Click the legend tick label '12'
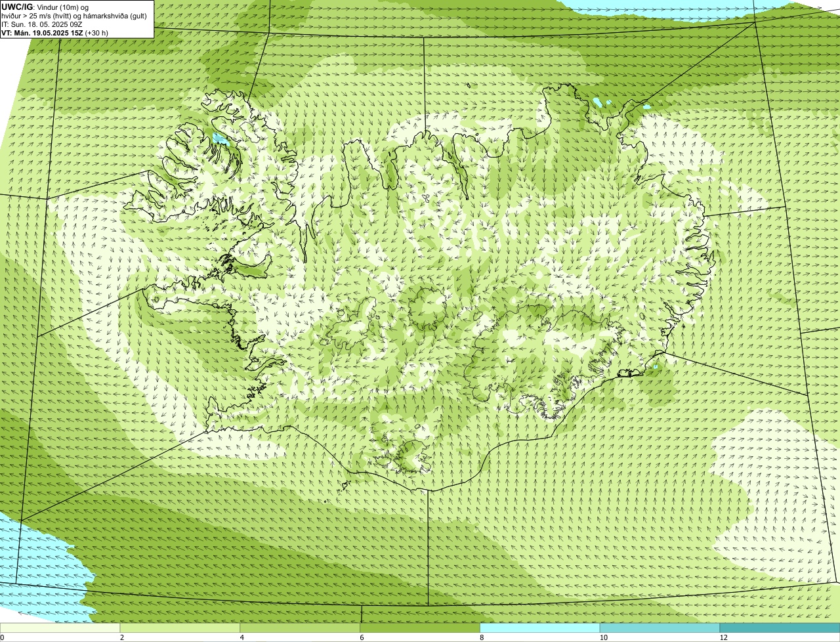 click(x=723, y=637)
